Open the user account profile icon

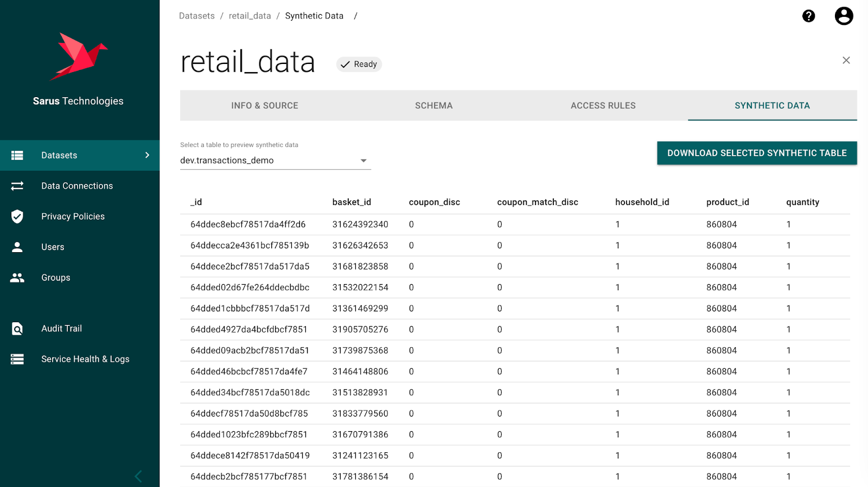844,16
